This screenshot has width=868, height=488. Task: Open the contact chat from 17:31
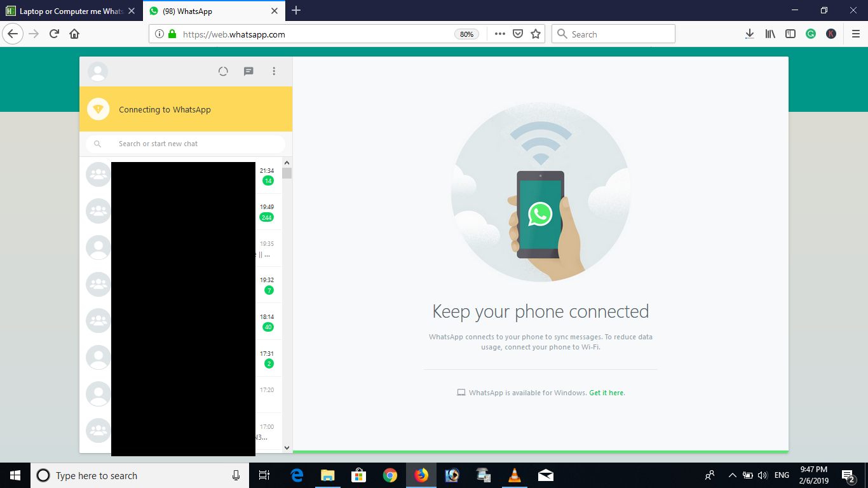click(180, 358)
